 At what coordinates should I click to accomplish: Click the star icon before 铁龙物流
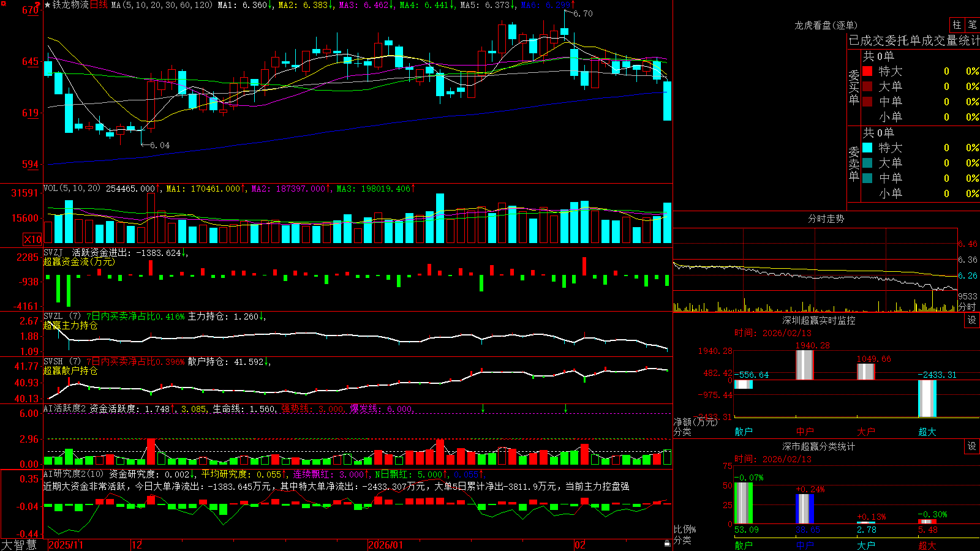coord(48,5)
